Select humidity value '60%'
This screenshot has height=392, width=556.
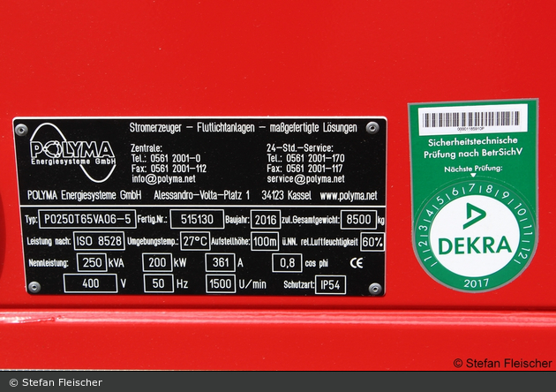[372, 242]
